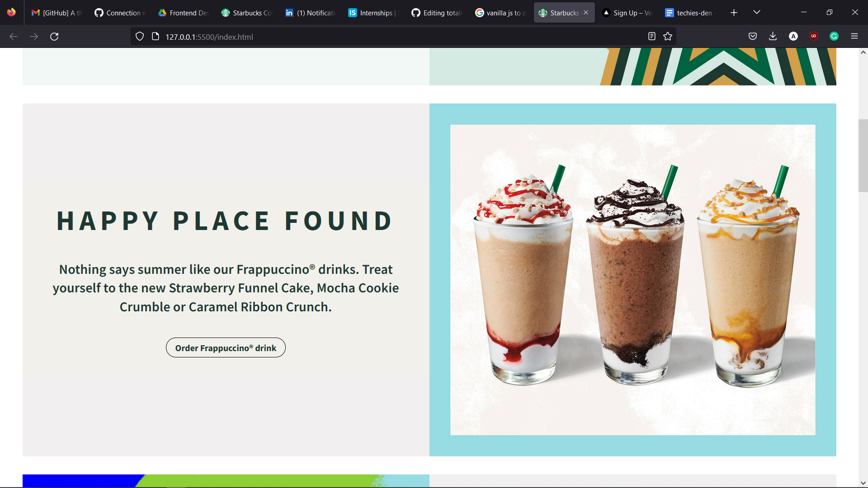868x488 pixels.
Task: Close the active Starbucks tab
Action: (586, 13)
